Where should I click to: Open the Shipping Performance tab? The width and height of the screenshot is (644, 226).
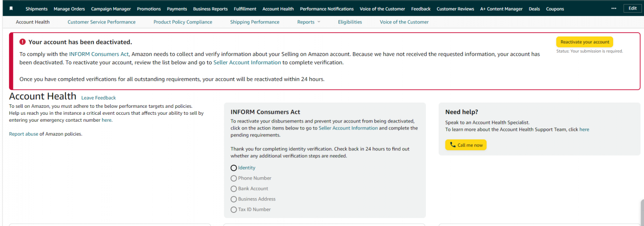(255, 22)
